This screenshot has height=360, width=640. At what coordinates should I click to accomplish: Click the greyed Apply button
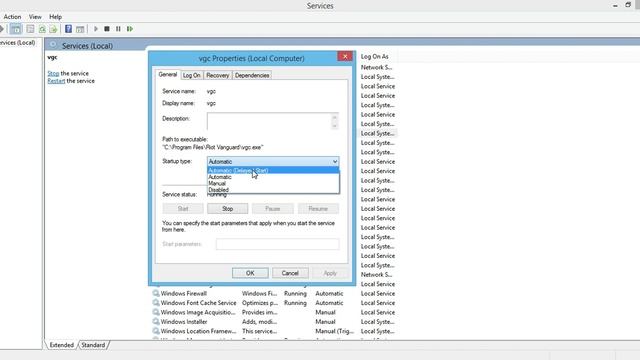click(330, 273)
